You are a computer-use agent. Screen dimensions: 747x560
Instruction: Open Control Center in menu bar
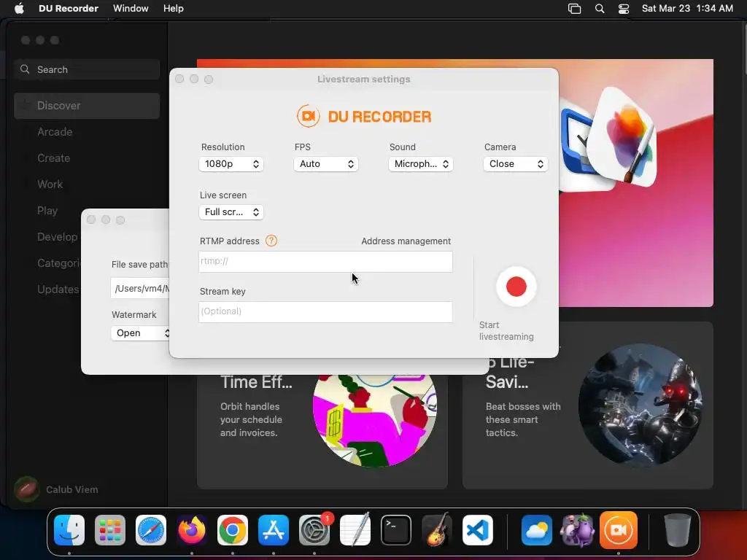(x=624, y=9)
